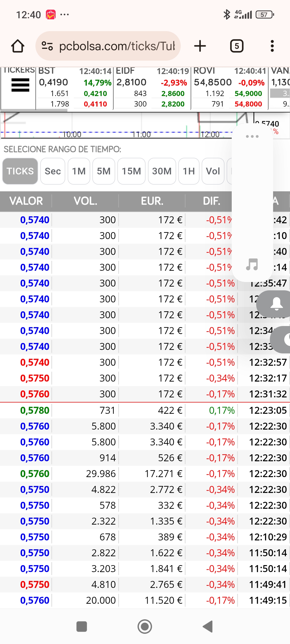The image size is (290, 644).
Task: Tap the VOL. column header
Action: coord(85,201)
